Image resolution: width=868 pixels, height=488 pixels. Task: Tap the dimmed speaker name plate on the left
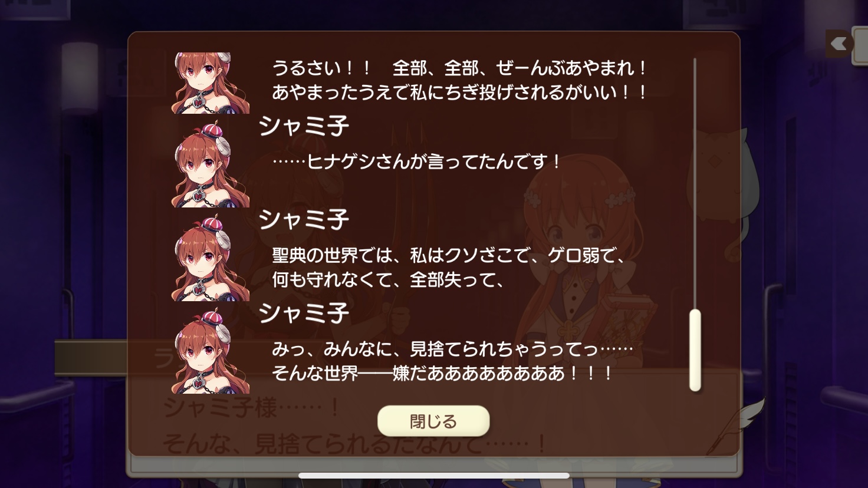pos(91,358)
